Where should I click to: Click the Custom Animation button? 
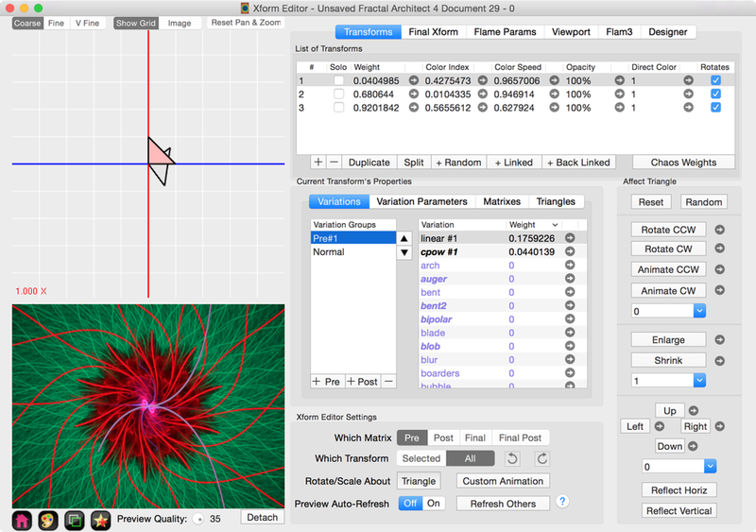pos(503,481)
